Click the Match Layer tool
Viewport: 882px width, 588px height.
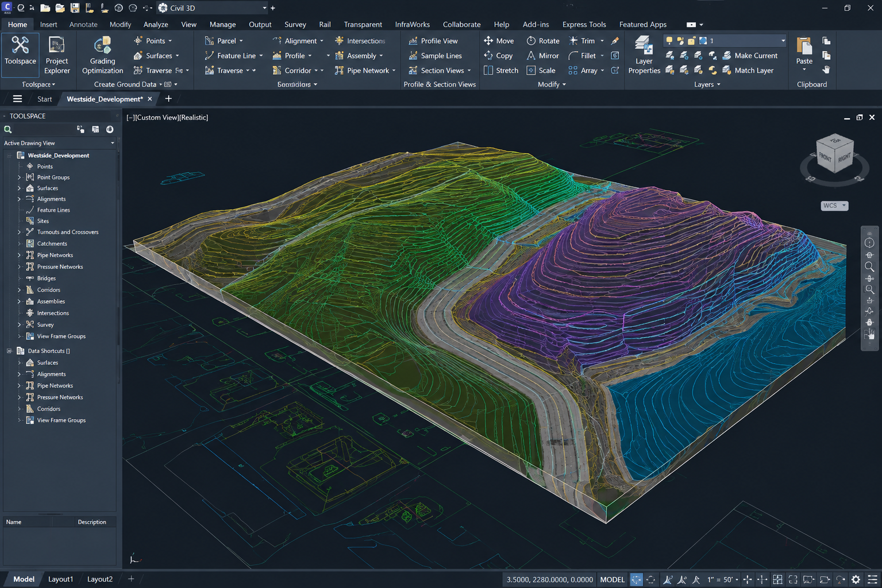coord(748,71)
